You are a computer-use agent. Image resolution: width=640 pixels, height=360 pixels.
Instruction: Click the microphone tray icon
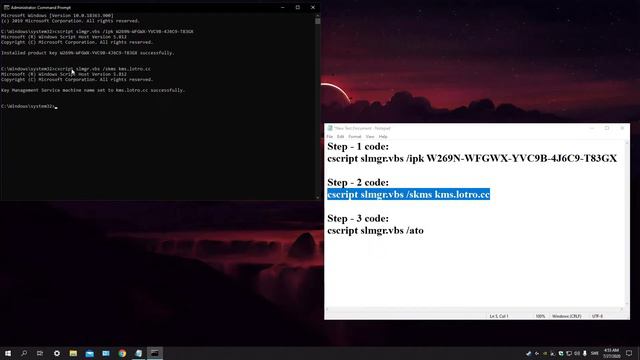tap(584, 353)
